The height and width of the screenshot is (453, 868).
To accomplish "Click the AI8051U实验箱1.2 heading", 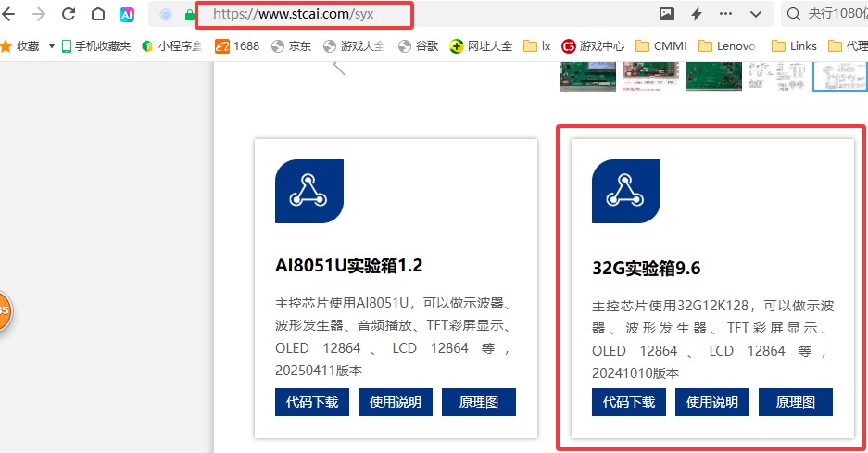I will click(x=348, y=266).
